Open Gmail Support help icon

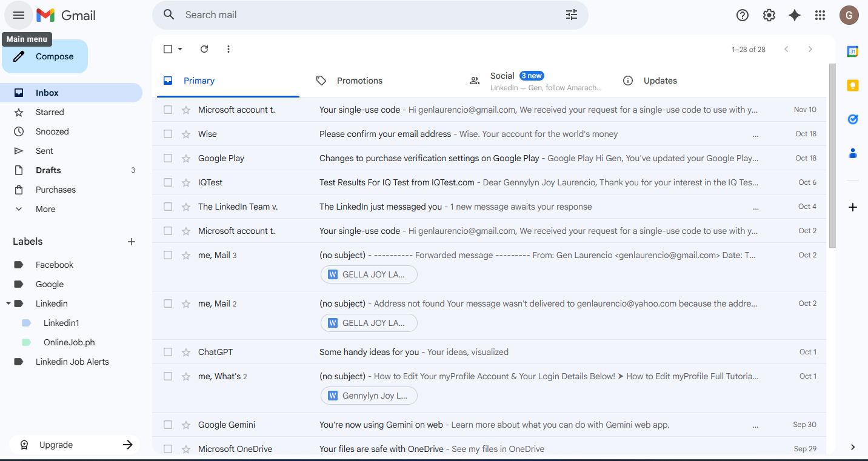pyautogui.click(x=742, y=16)
